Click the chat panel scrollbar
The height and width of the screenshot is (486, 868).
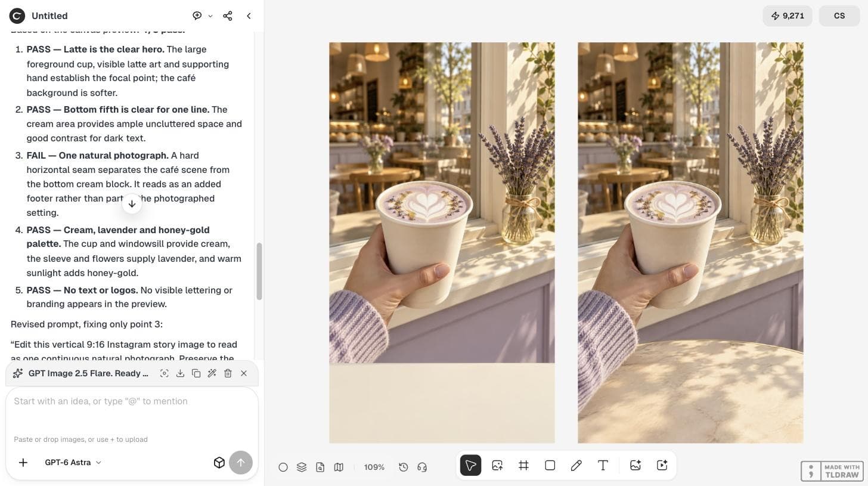click(x=259, y=271)
